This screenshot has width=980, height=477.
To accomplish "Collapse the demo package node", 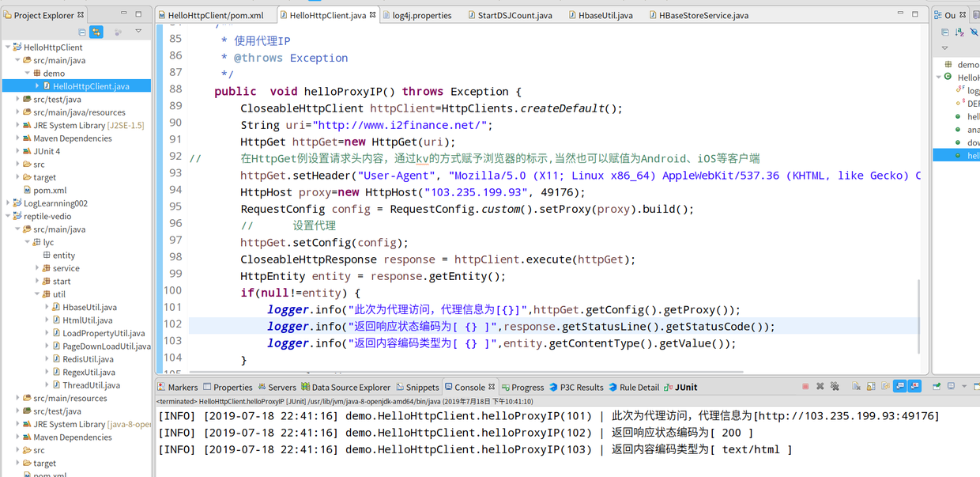I will [x=28, y=73].
